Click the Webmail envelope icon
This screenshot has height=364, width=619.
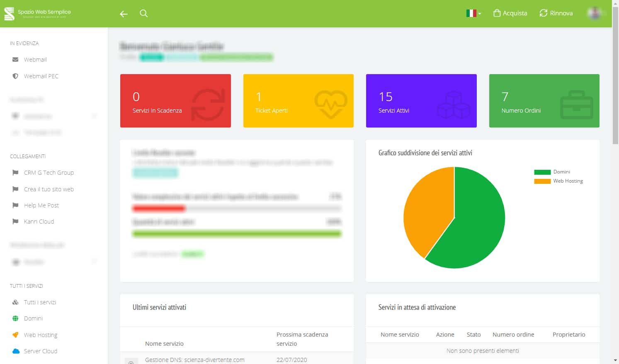tap(15, 60)
